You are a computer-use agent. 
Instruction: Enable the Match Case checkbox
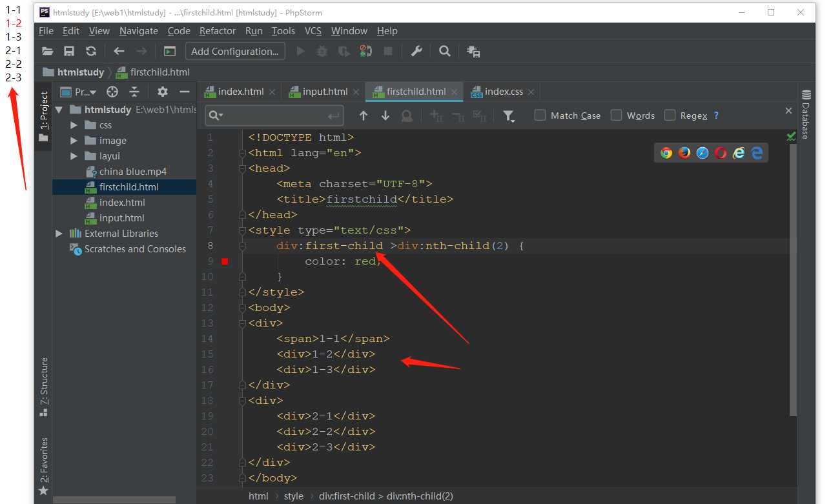tap(540, 116)
